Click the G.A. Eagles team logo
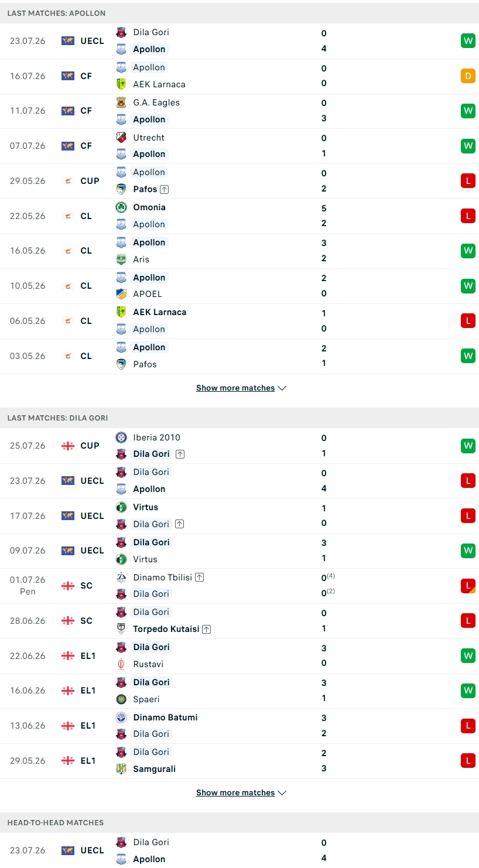Screen dimensions: 479x868 pos(121,102)
